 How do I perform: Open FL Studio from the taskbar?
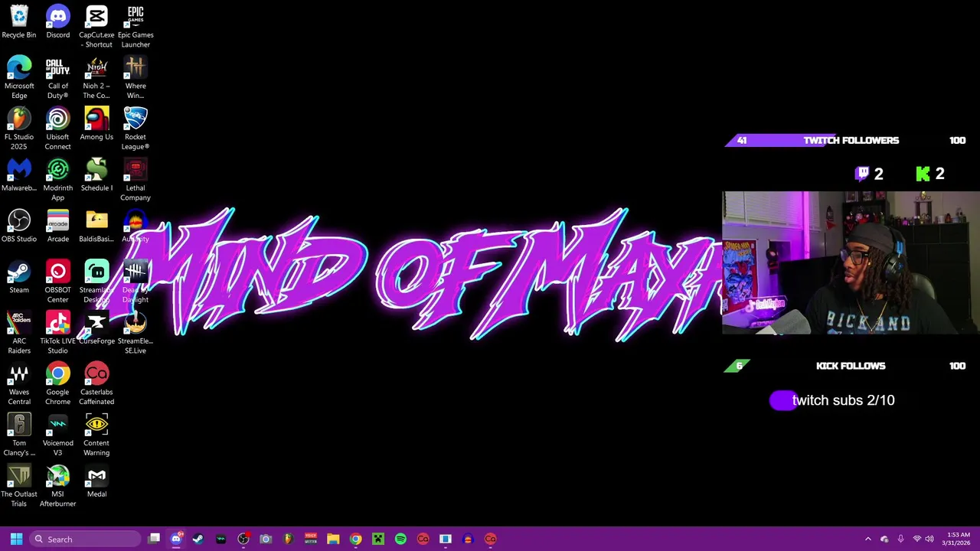[288, 539]
